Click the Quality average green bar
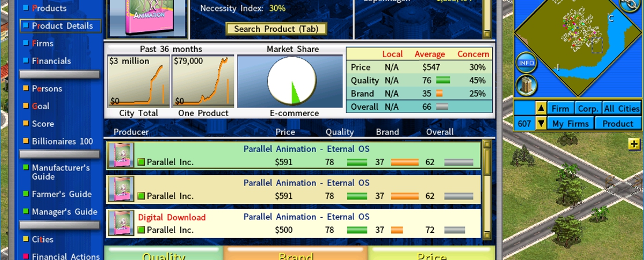This screenshot has height=260, width=644. [443, 80]
